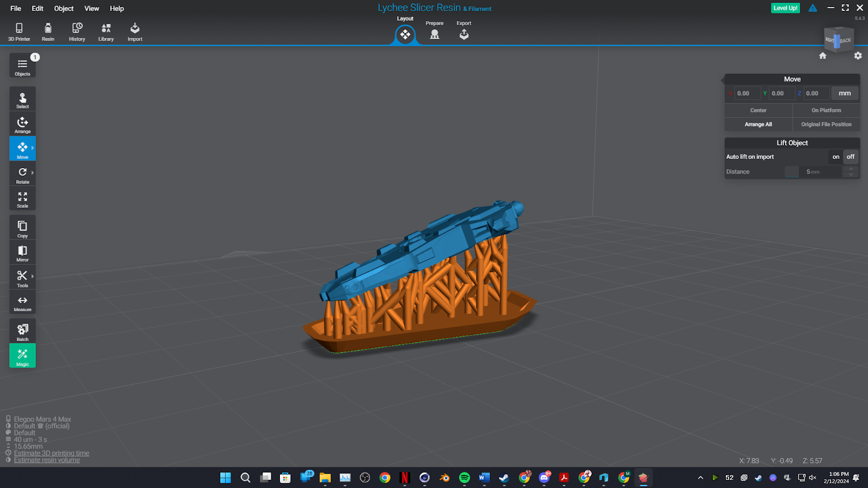The height and width of the screenshot is (488, 868).
Task: Click Estimate resin volume link
Action: click(47, 460)
